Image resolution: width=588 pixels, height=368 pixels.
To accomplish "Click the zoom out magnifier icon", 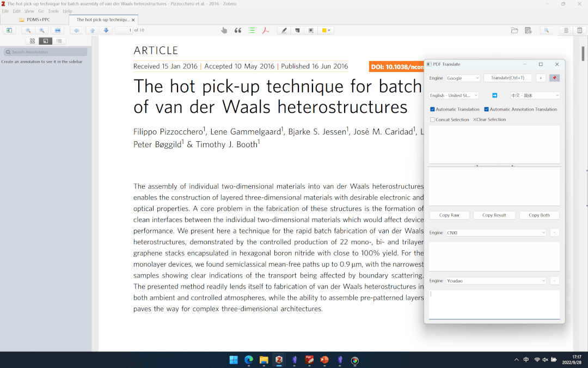I will 28,31.
